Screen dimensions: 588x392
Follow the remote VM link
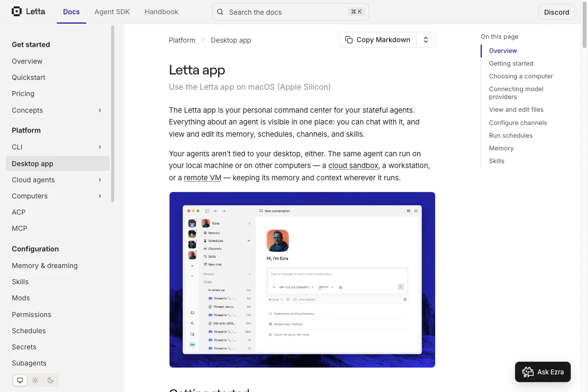point(202,178)
